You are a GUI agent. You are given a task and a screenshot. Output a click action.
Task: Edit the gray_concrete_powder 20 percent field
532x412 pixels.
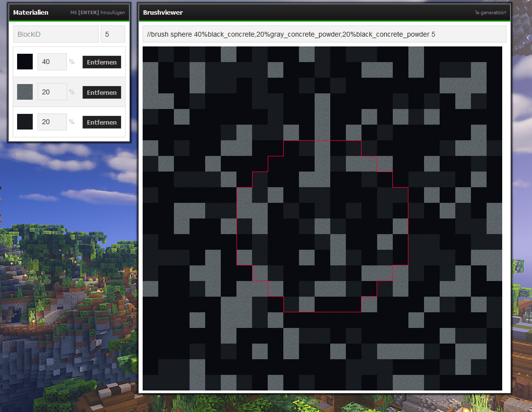pyautogui.click(x=52, y=92)
